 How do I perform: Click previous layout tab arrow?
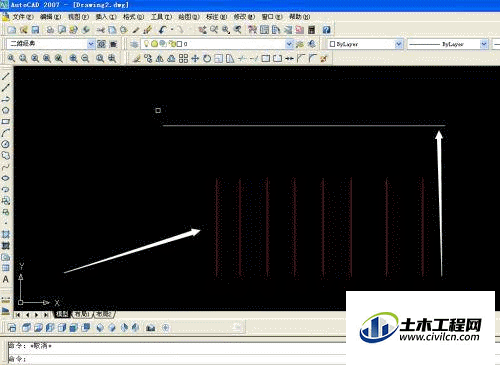click(27, 315)
